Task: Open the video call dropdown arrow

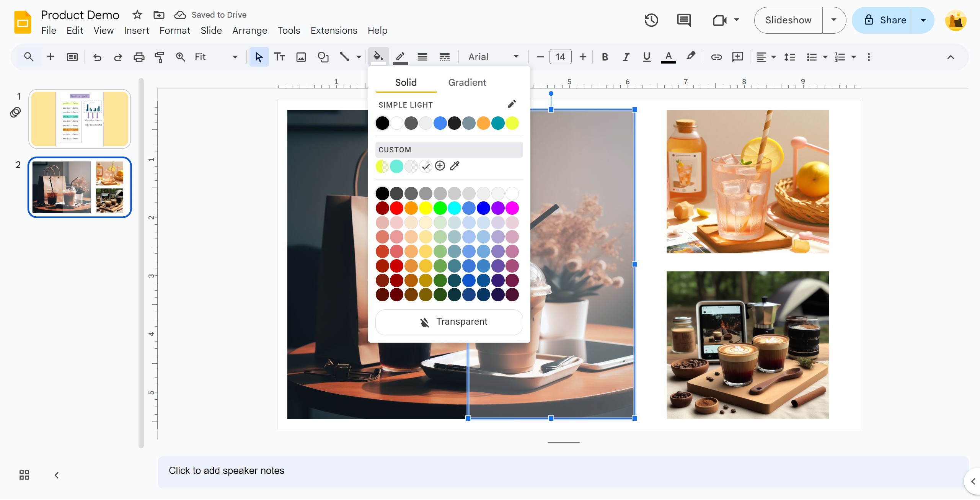Action: (x=737, y=20)
